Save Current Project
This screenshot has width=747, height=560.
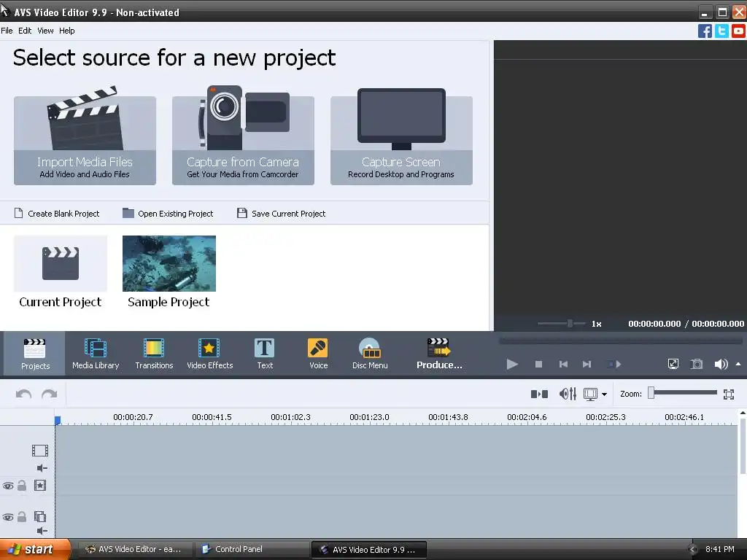[x=281, y=214]
